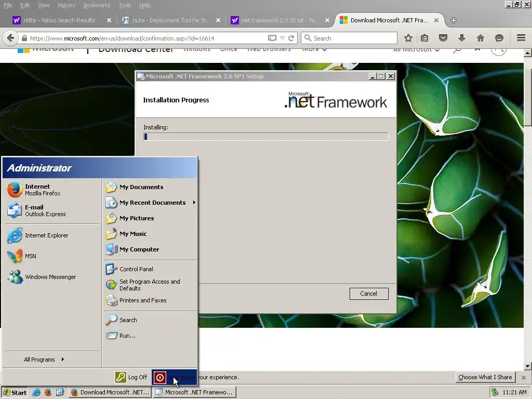Open the Firefox hamburger menu
This screenshot has height=399, width=532.
[521, 37]
